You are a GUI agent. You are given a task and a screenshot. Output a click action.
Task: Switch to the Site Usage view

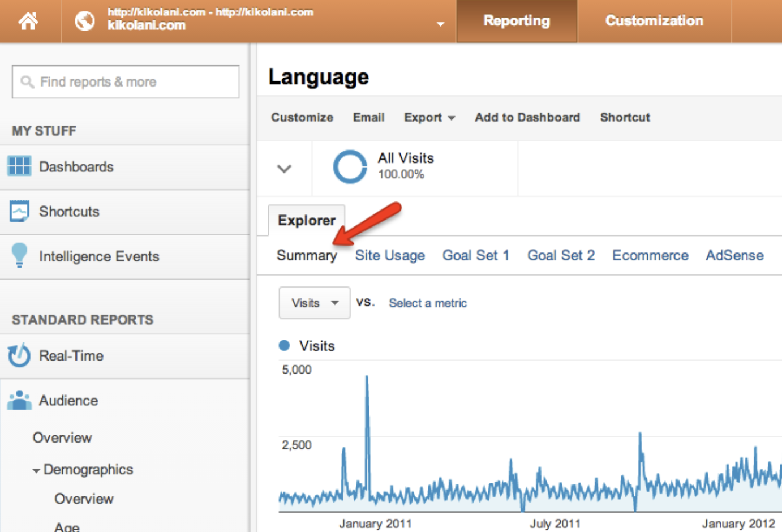390,255
